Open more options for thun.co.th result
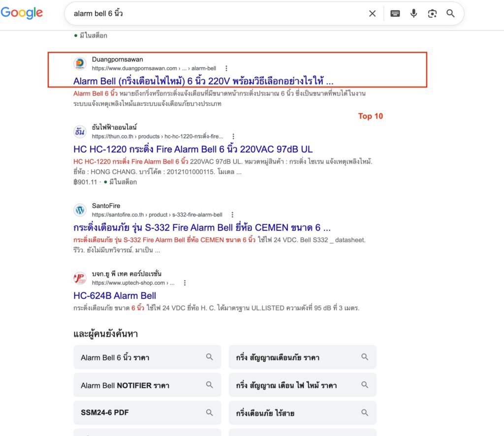Viewport: 504px width, 436px height. click(x=233, y=136)
